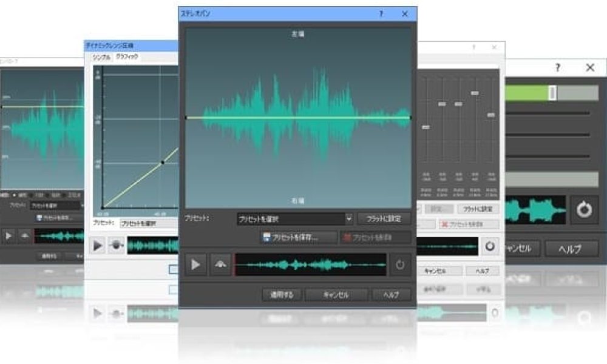This screenshot has width=607, height=364.
Task: Click save preset button in the leftmost Envelope window
Action: coord(58,218)
